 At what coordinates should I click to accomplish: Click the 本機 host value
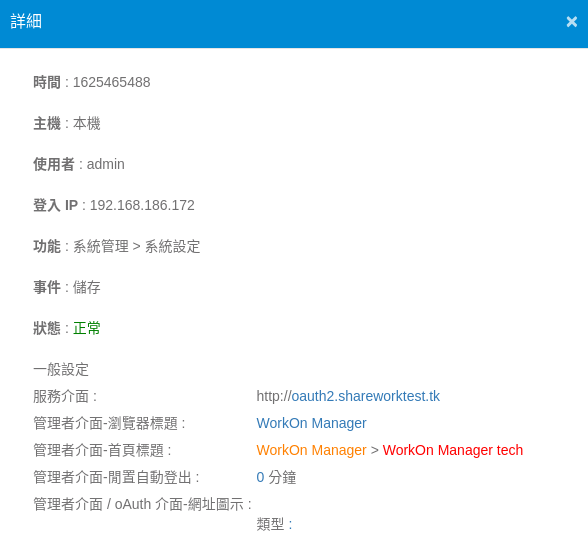click(87, 123)
